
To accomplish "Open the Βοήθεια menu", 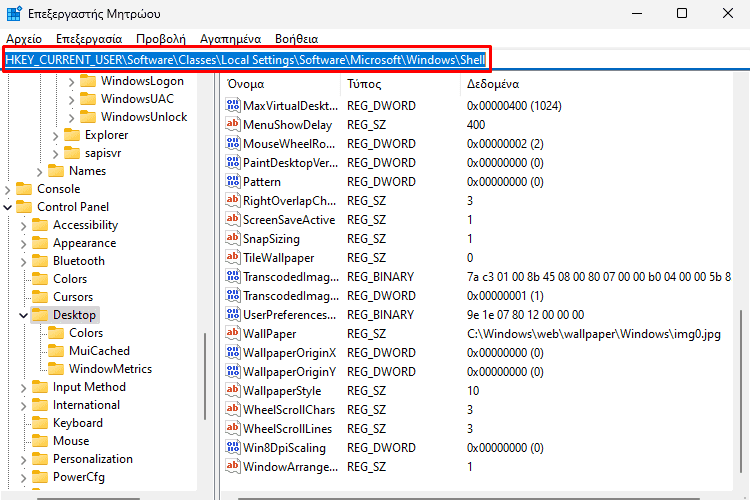I will (x=297, y=39).
